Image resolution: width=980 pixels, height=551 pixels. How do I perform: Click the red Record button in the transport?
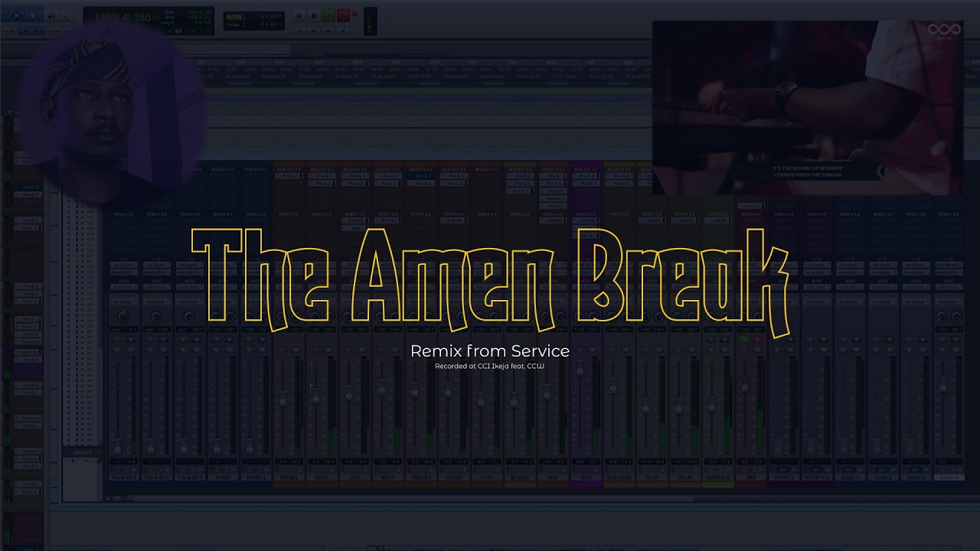coord(343,15)
